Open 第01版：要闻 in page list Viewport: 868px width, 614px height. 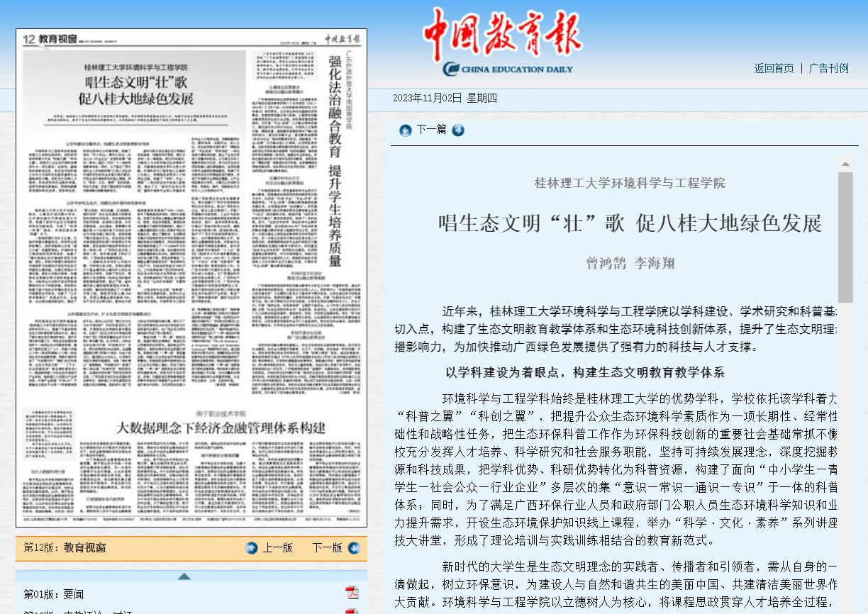[x=54, y=594]
